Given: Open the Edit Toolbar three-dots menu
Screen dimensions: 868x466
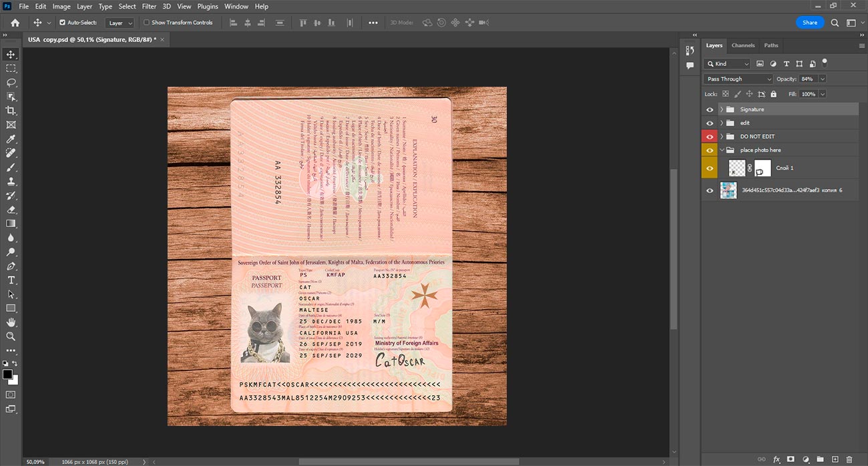Looking at the screenshot, I should 11,351.
